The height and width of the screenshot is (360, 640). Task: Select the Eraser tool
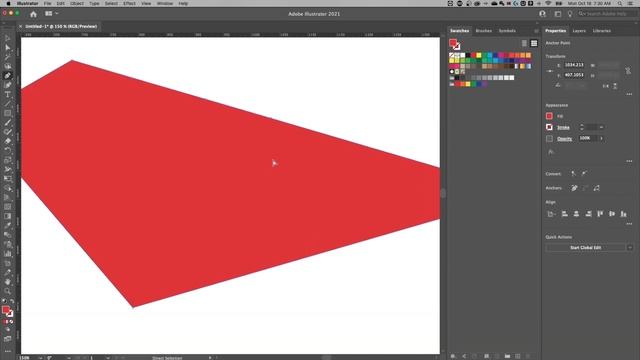point(7,141)
